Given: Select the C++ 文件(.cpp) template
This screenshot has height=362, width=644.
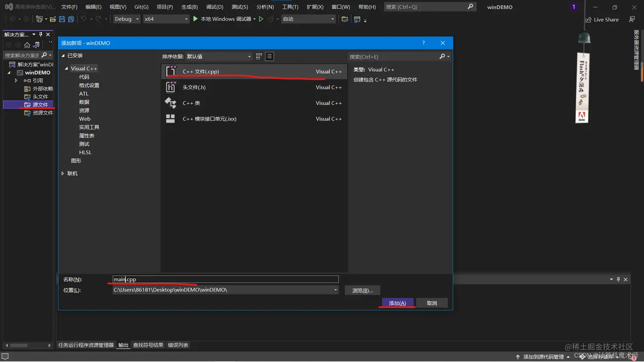Looking at the screenshot, I should 254,71.
